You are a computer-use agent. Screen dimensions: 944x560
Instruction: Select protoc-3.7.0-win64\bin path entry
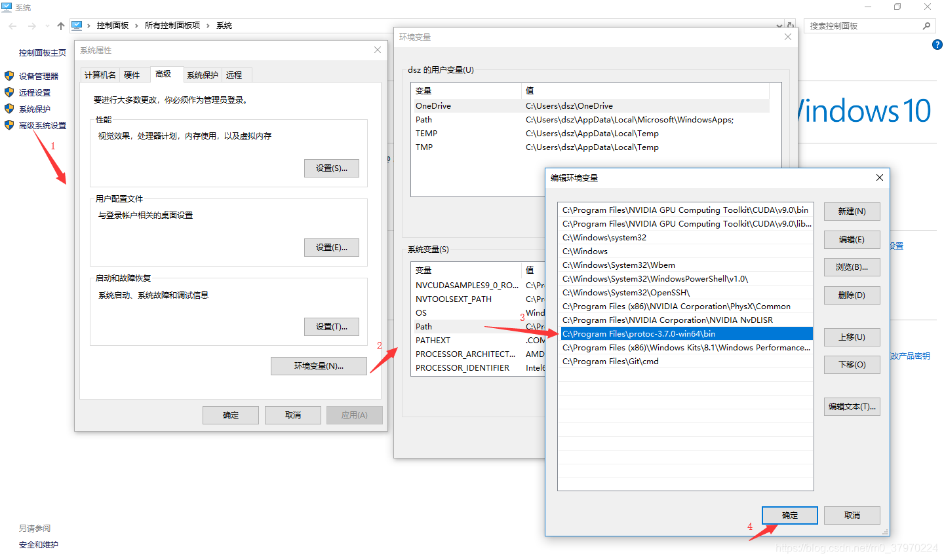[x=686, y=334]
